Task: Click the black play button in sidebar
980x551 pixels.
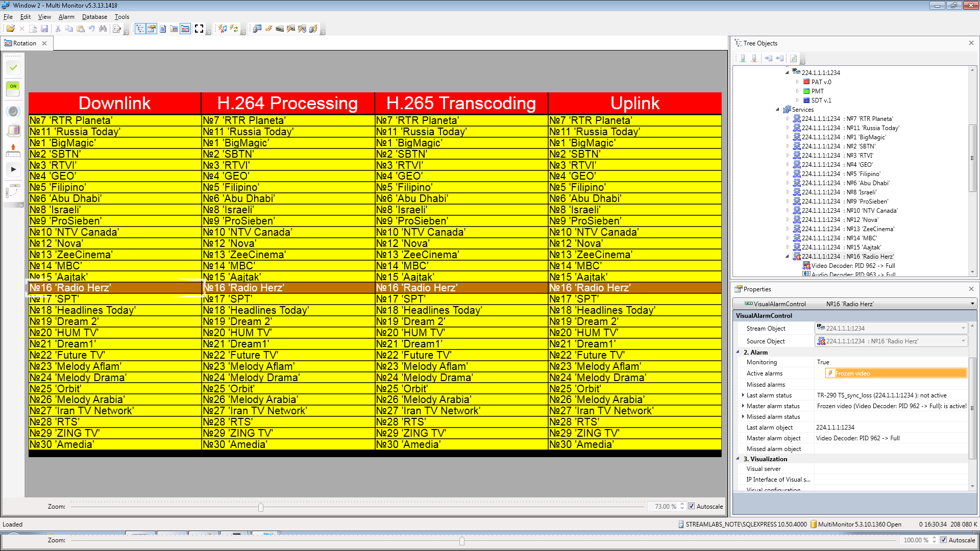Action: tap(13, 169)
